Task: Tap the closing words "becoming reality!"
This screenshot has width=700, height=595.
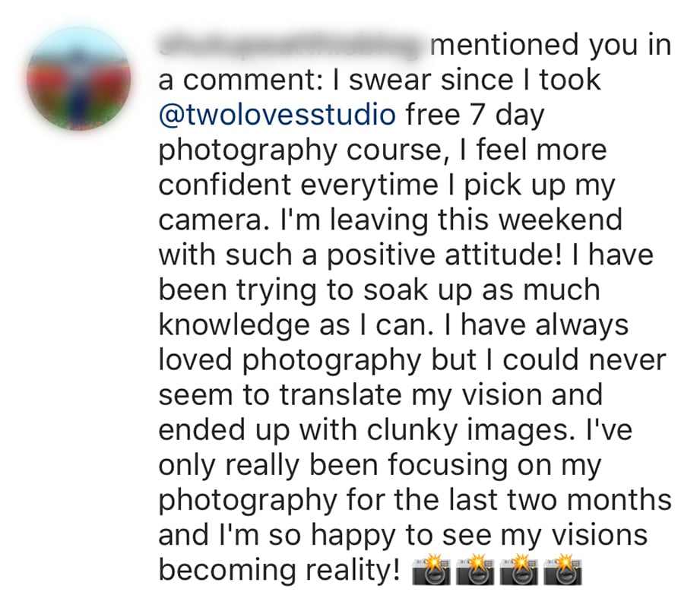Action: point(279,569)
